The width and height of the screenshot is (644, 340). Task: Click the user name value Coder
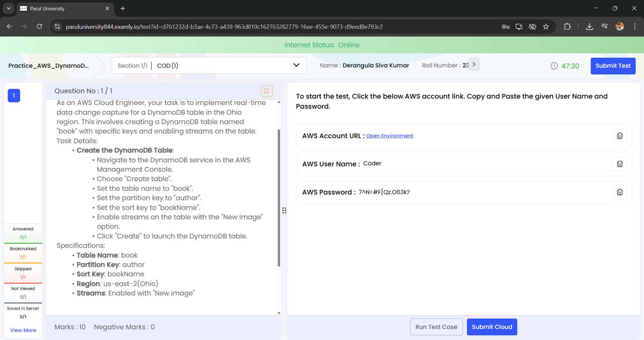pyautogui.click(x=372, y=163)
